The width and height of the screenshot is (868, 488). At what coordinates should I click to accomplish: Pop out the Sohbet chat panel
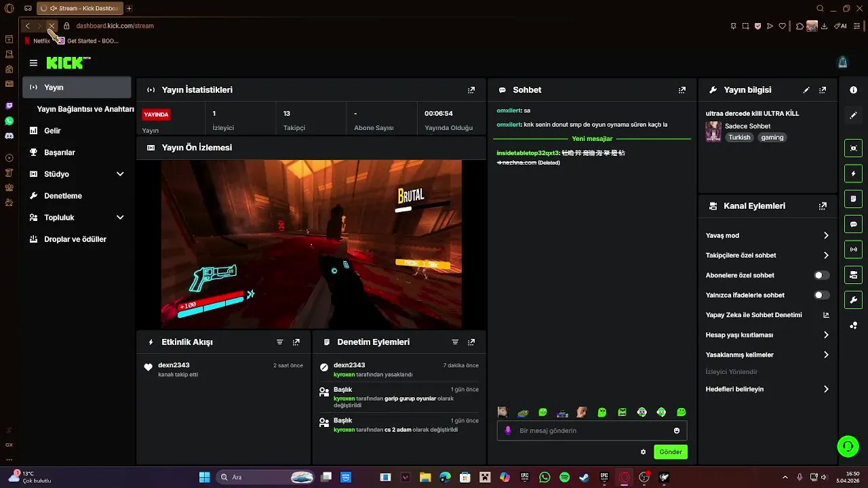tap(682, 90)
